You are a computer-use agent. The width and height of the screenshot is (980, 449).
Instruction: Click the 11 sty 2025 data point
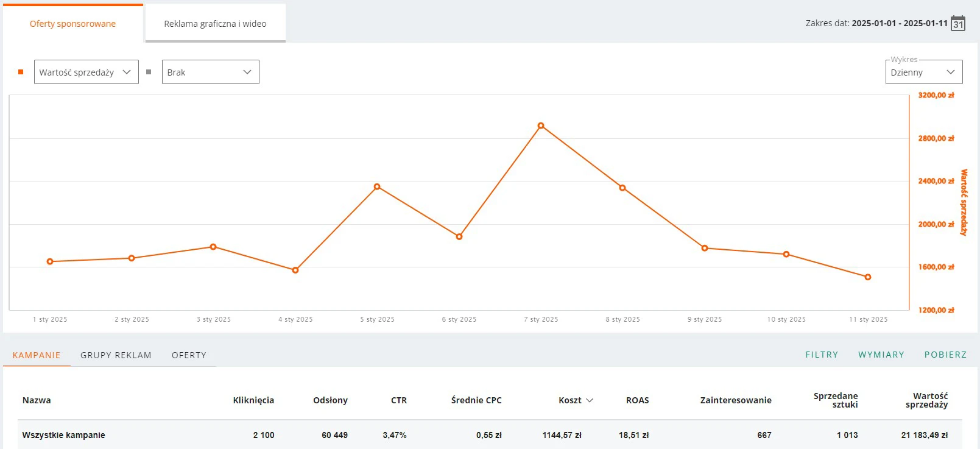coord(868,277)
